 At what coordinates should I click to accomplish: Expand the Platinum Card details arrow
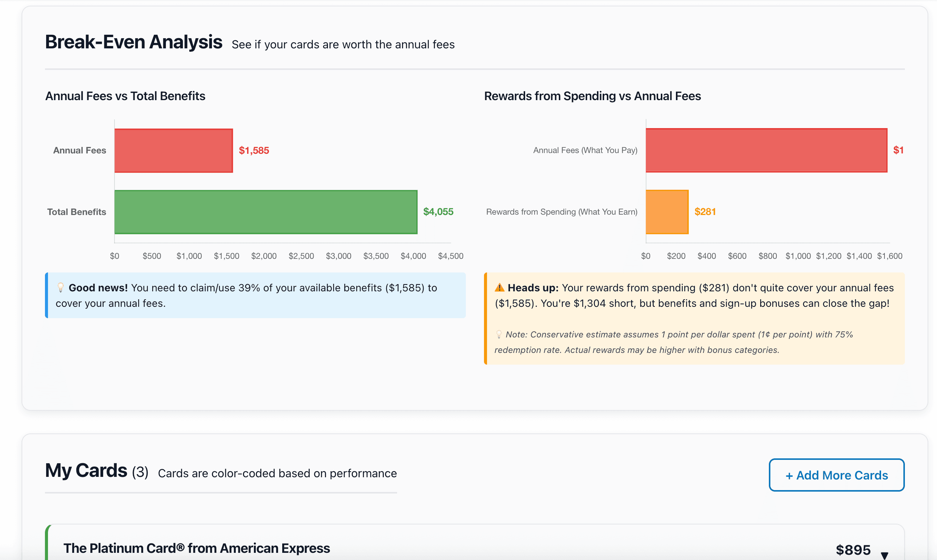(x=884, y=555)
